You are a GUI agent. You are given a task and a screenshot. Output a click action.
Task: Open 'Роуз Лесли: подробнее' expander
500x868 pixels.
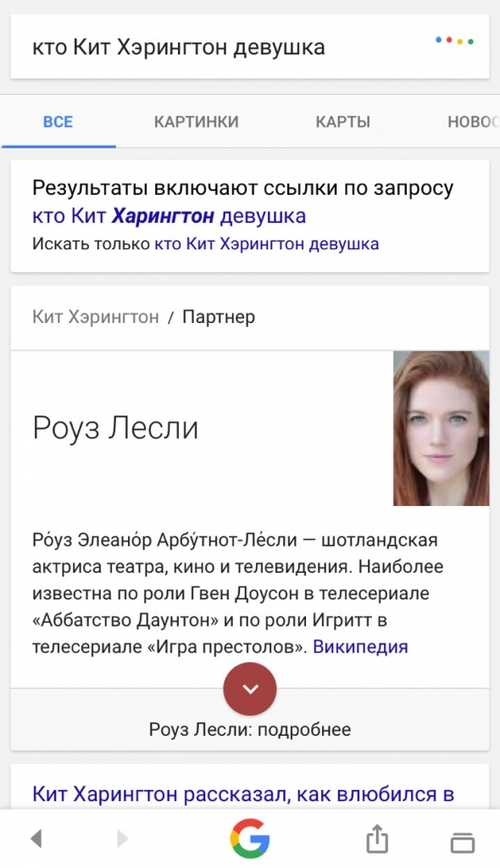(x=250, y=729)
